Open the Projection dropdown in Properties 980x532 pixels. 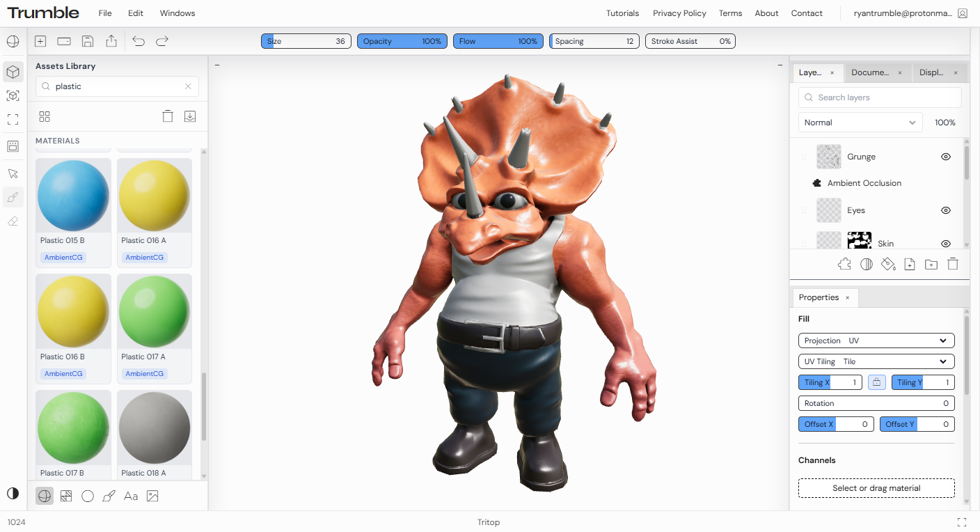[x=876, y=340]
